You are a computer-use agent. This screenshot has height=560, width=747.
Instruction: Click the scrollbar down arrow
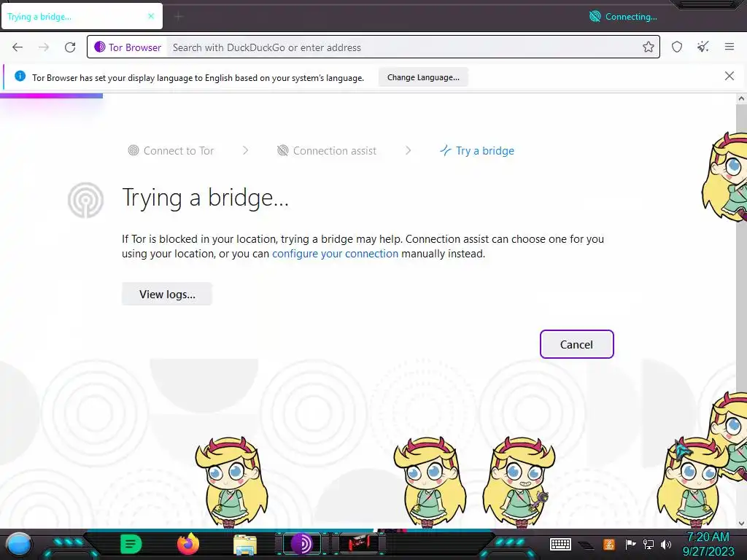click(741, 524)
